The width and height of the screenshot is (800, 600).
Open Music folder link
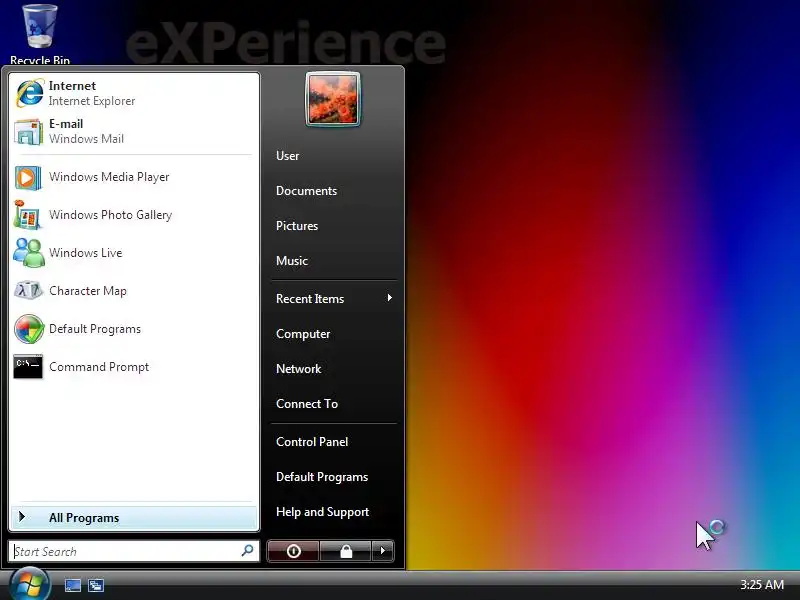coord(292,261)
